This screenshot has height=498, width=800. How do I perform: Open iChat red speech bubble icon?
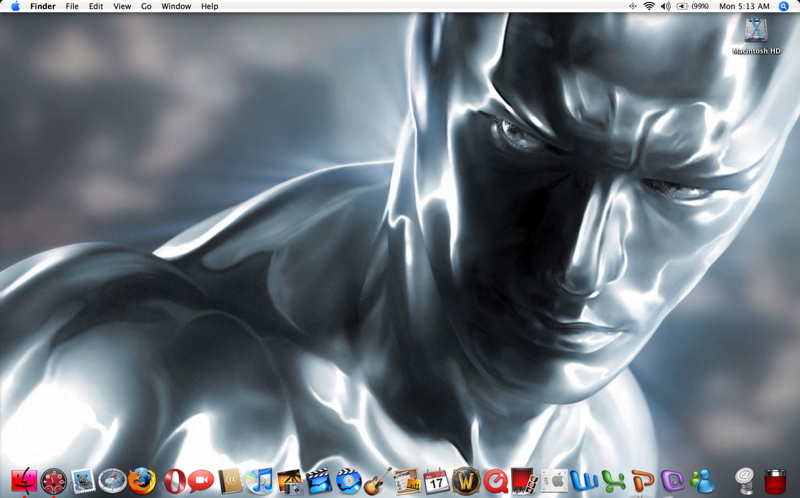pyautogui.click(x=201, y=481)
